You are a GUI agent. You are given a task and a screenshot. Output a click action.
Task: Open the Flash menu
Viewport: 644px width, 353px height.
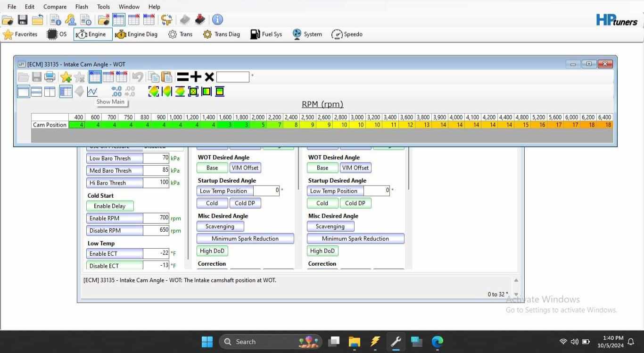coord(82,7)
